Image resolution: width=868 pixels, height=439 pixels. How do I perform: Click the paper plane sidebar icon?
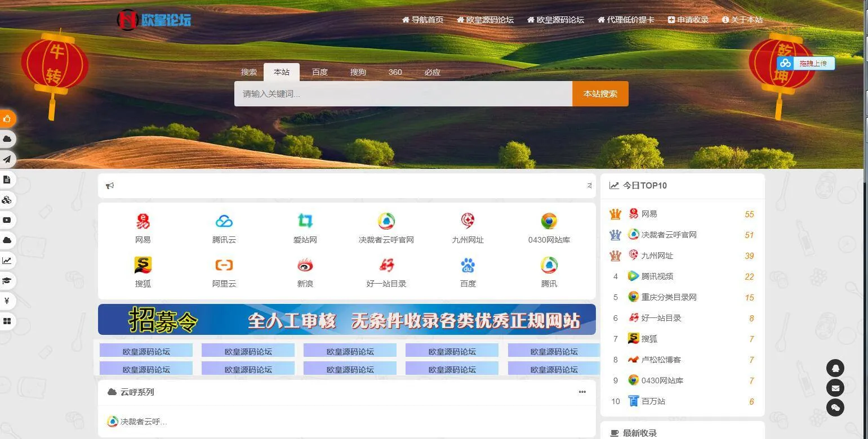[7, 159]
